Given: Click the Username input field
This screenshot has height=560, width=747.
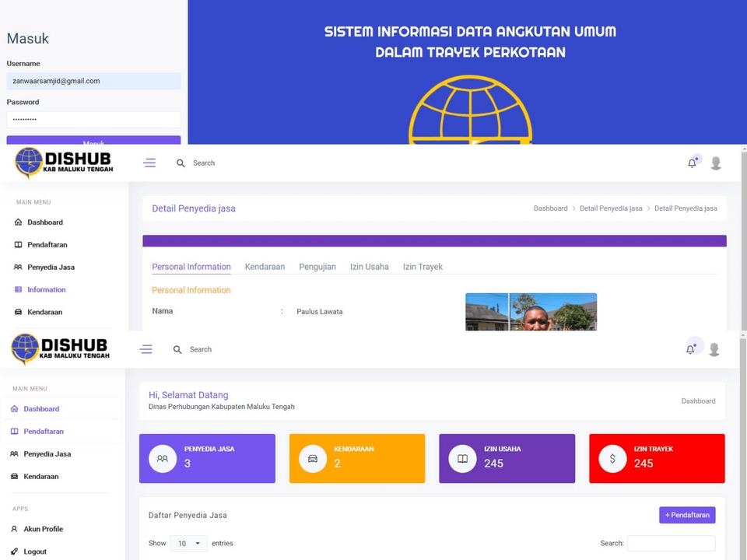Looking at the screenshot, I should 93,81.
